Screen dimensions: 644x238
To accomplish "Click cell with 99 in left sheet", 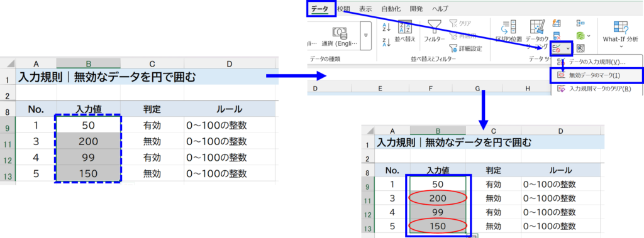I will pyautogui.click(x=88, y=158).
